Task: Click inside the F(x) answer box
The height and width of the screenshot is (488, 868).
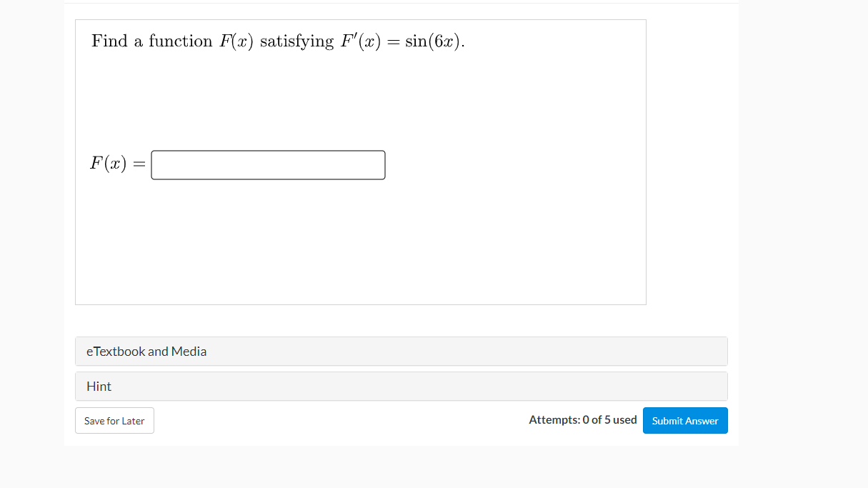Action: tap(267, 164)
